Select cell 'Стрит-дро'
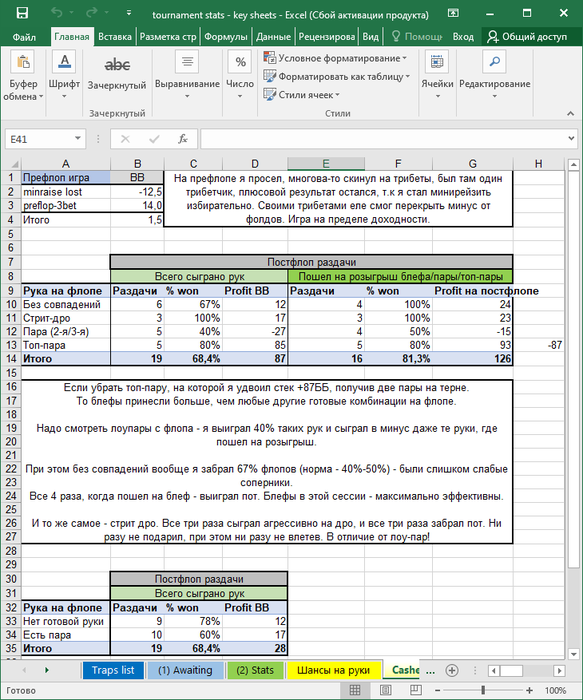583x700 pixels. [x=66, y=318]
